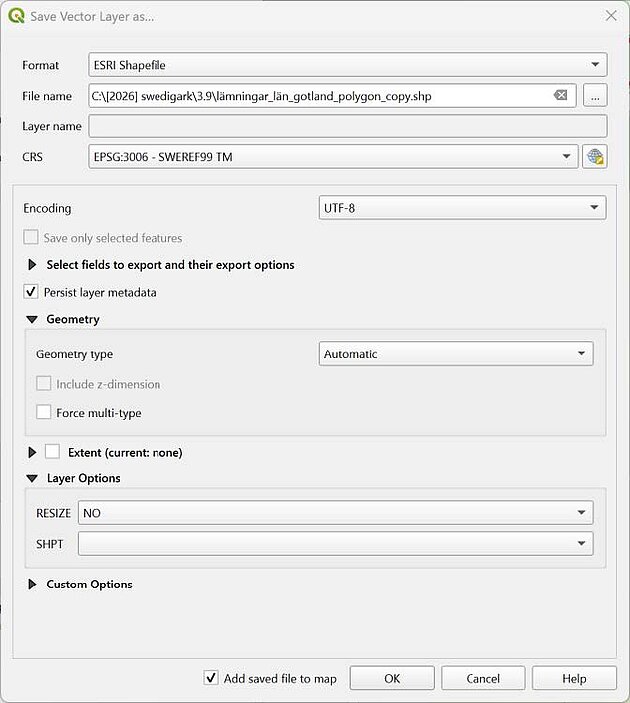Image resolution: width=630 pixels, height=703 pixels.
Task: Click the File name label
Action: 47,96
